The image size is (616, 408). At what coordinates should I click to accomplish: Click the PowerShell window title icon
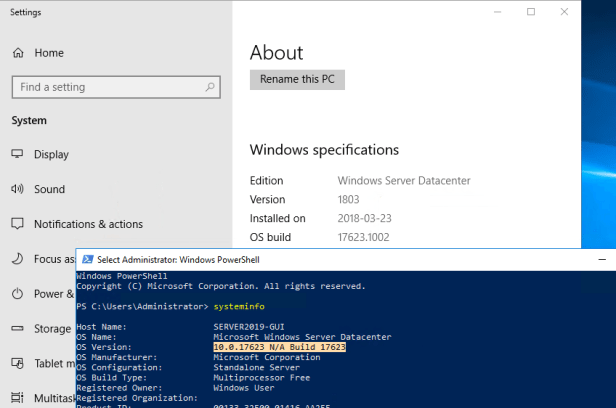pyautogui.click(x=88, y=260)
